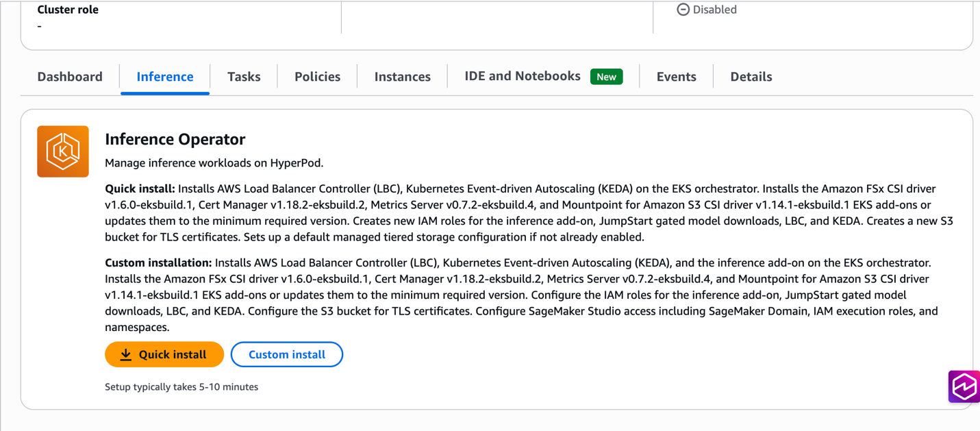This screenshot has height=431, width=980.
Task: Switch to IDE and Notebooks tab
Action: 522,76
